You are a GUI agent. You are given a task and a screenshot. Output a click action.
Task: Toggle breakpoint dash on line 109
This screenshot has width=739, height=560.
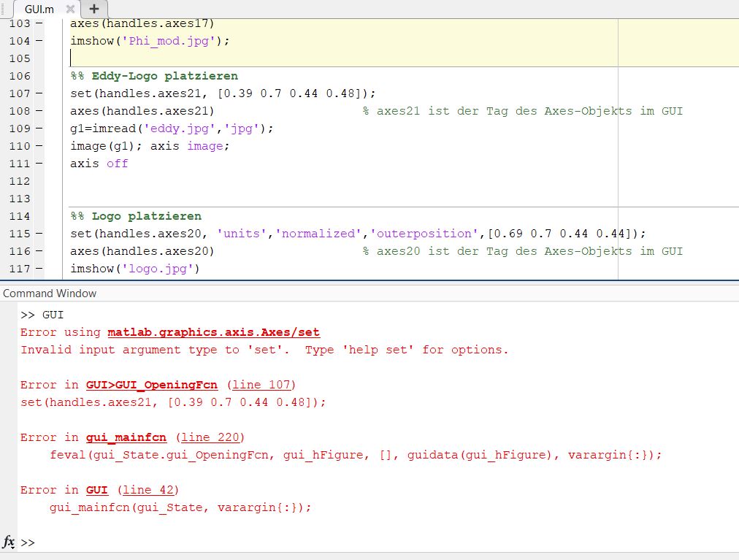coord(39,129)
